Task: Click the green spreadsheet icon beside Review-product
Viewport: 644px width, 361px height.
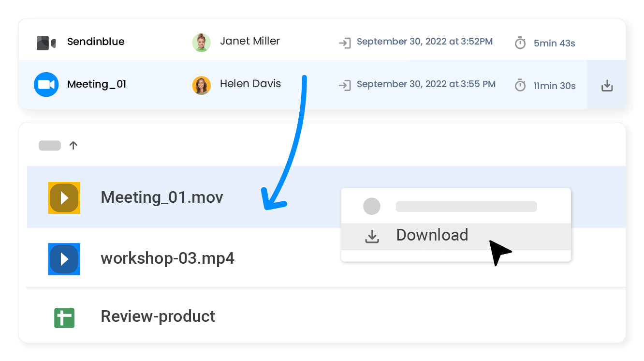Action: [x=64, y=317]
